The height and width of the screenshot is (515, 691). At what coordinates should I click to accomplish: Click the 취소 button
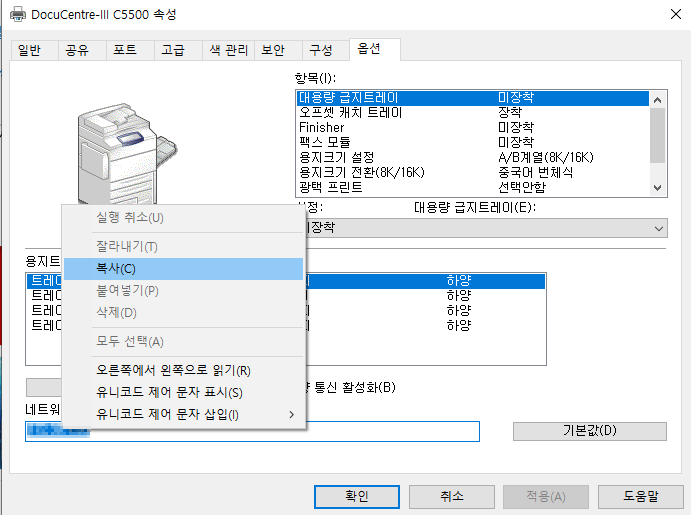pos(452,497)
